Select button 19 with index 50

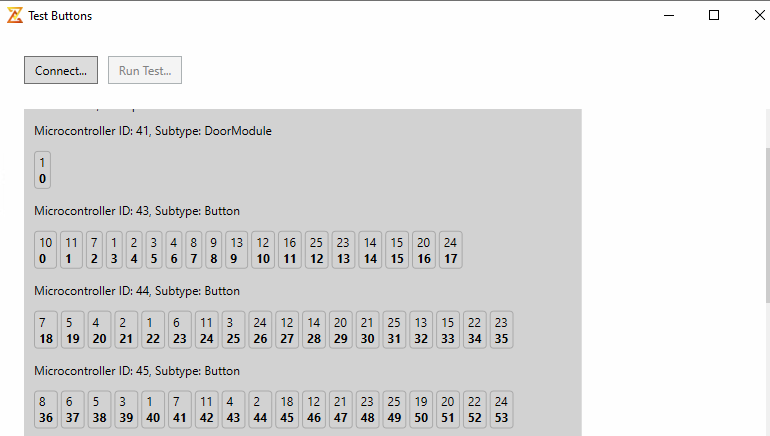tap(421, 409)
